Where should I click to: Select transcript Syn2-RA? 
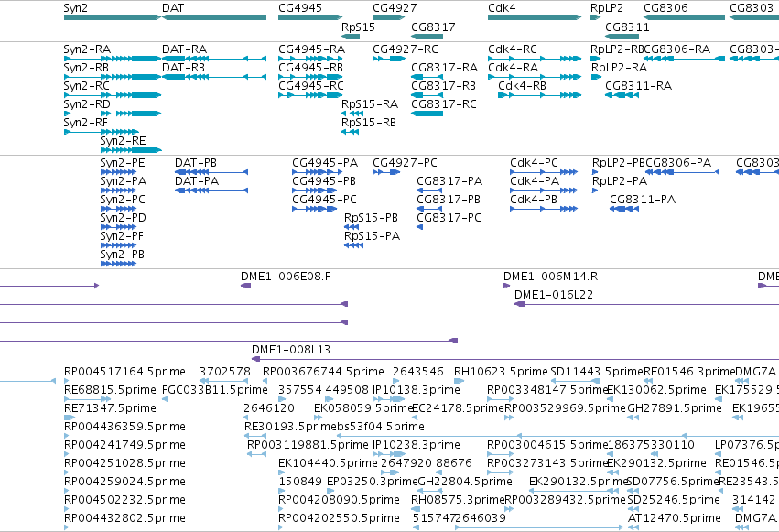(113, 59)
